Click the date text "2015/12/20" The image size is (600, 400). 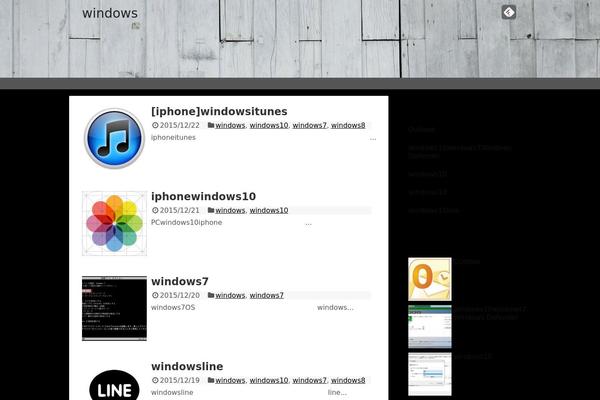pyautogui.click(x=179, y=295)
